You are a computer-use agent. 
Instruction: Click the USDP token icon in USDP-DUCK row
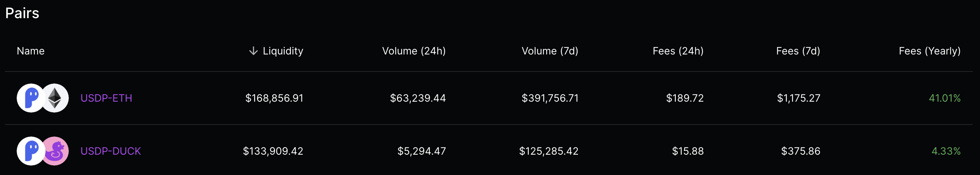(31, 151)
